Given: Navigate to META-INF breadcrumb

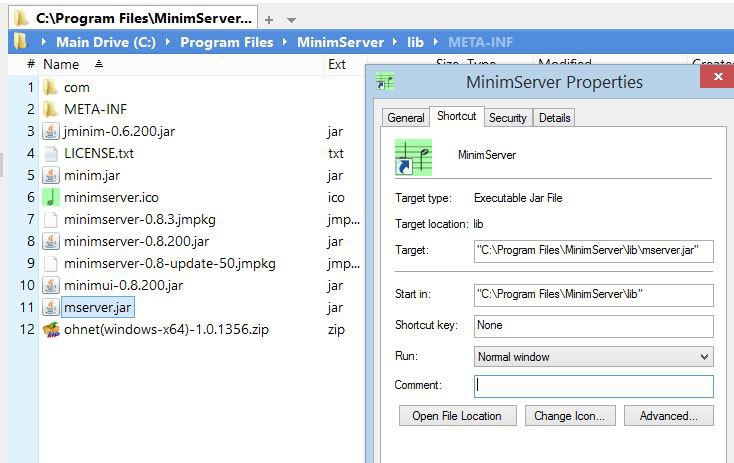Looking at the screenshot, I should pyautogui.click(x=480, y=42).
